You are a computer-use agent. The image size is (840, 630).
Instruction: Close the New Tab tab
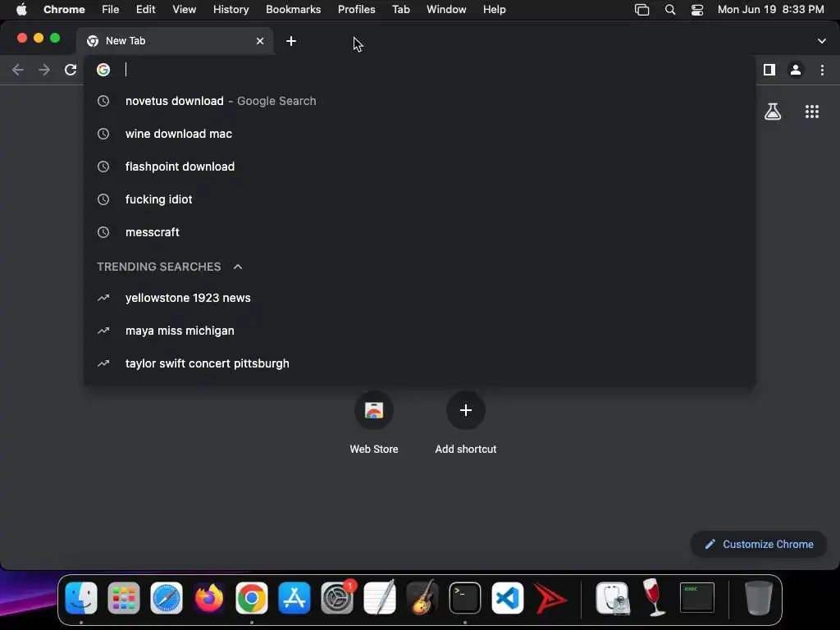coord(260,41)
